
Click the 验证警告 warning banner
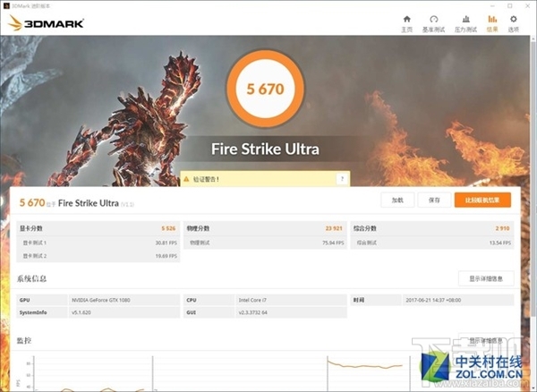click(x=265, y=179)
